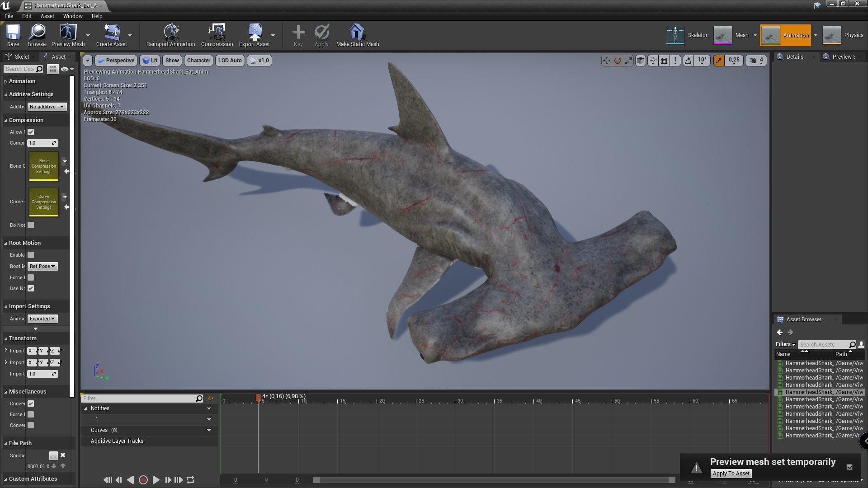Click the Lit view mode button
Viewport: 868px width, 488px height.
(x=150, y=61)
